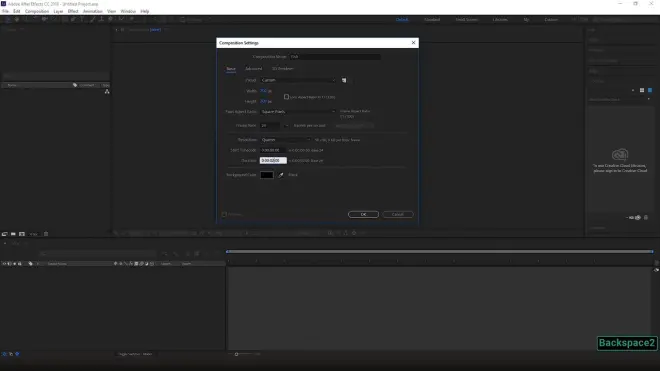Toggle the eye video column in timeline
This screenshot has height=371, width=660.
click(x=4, y=264)
